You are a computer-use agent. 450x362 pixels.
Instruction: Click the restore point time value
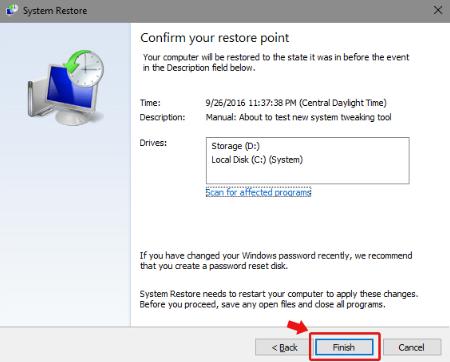coord(296,103)
